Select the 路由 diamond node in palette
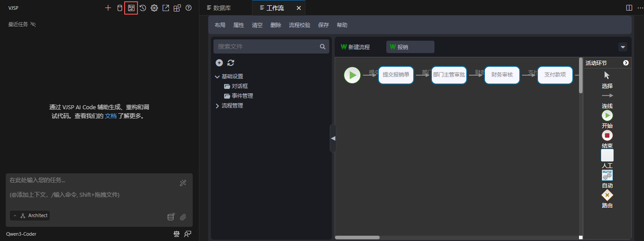Viewport: 644px width, 241px height. (607, 195)
